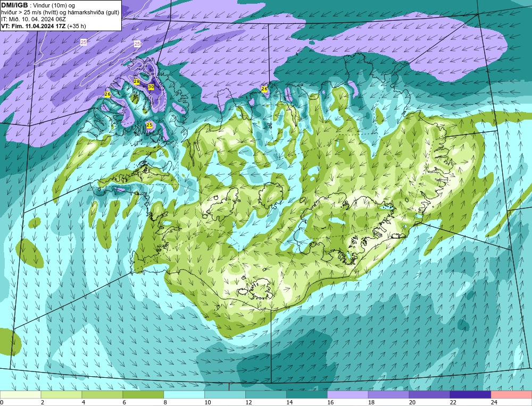Click the legend scale number 16
This screenshot has width=532, height=406.
pos(330,402)
